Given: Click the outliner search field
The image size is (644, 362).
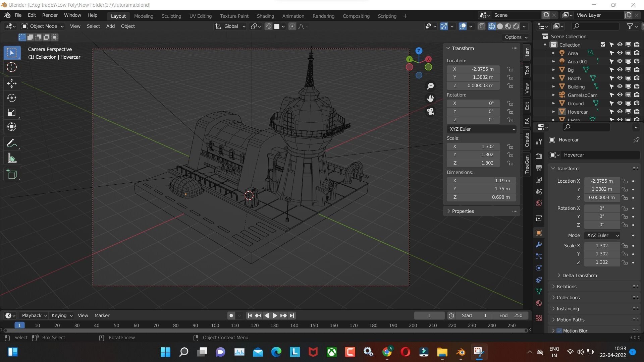Looking at the screenshot, I should [595, 26].
